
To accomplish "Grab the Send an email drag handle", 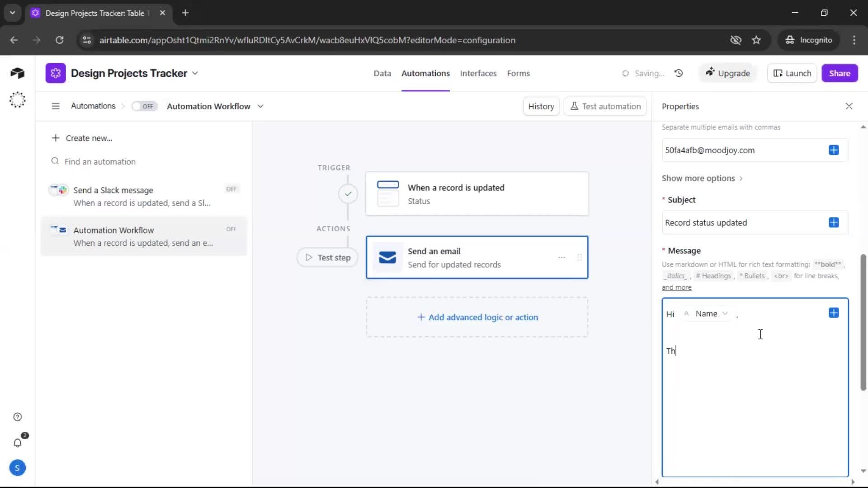I will click(x=579, y=258).
